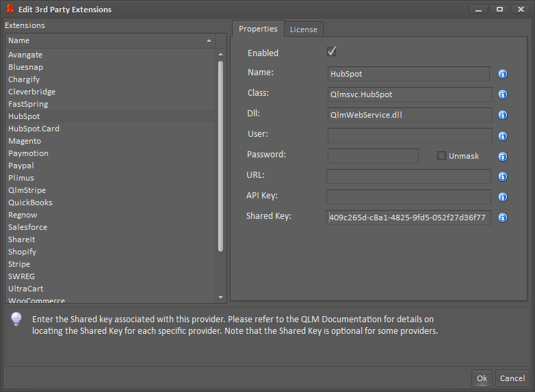
Task: Select the Stripe extension row
Action: click(x=110, y=264)
